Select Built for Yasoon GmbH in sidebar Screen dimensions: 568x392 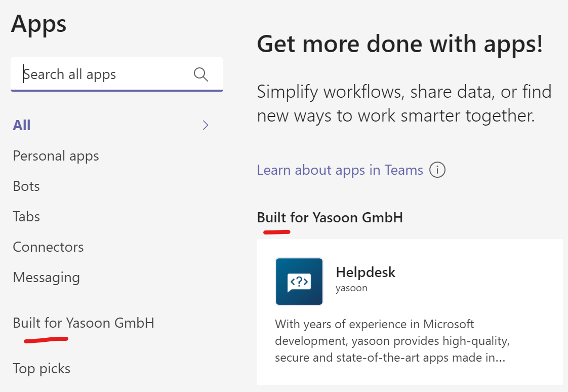84,323
